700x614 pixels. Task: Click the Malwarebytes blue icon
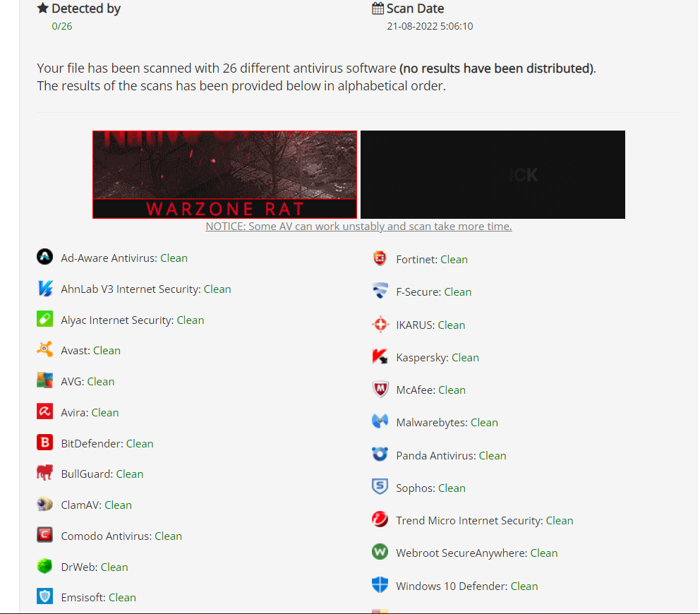380,421
